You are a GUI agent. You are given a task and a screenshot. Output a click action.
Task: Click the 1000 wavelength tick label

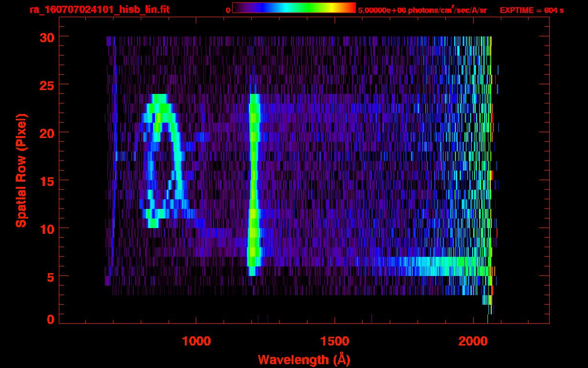click(196, 341)
